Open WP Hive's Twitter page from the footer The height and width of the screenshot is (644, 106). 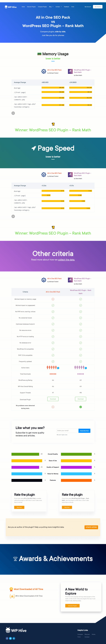[10, 639]
